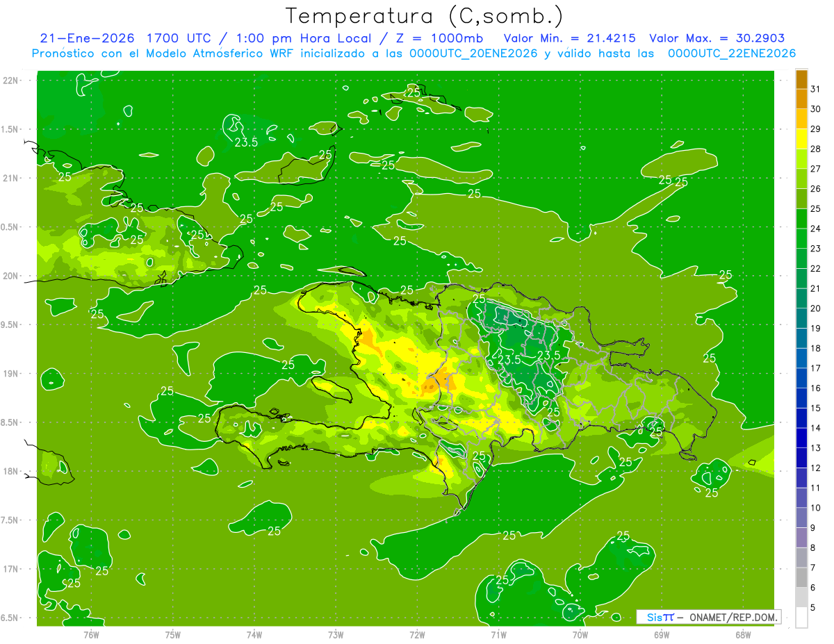Click the colorbar legend value "15"

click(815, 408)
